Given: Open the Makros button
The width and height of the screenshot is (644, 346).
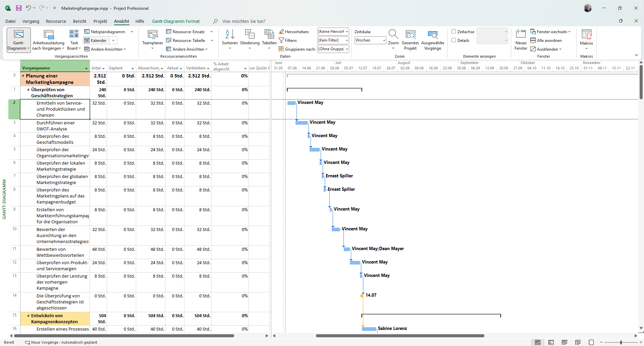Looking at the screenshot, I should pos(586,40).
